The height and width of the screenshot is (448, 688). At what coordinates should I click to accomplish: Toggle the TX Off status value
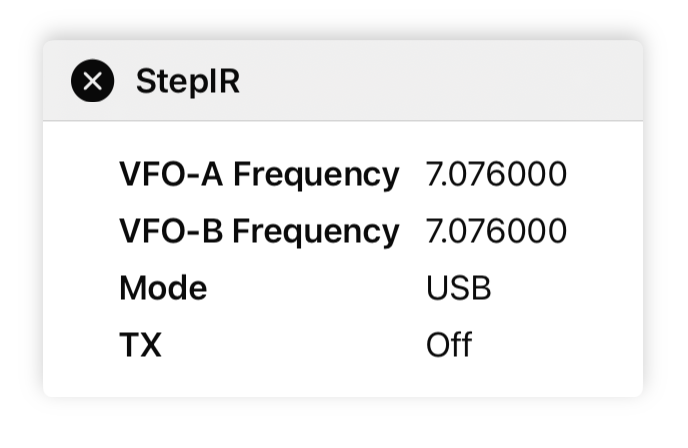pyautogui.click(x=449, y=346)
